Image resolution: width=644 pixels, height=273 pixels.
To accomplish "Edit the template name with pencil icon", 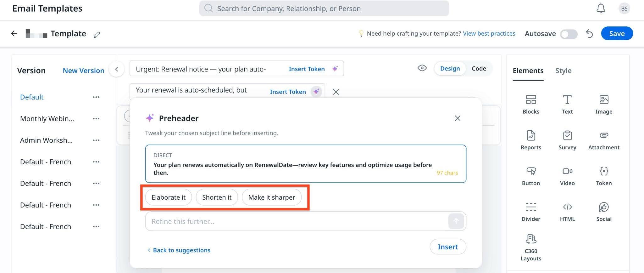I will [x=97, y=35].
